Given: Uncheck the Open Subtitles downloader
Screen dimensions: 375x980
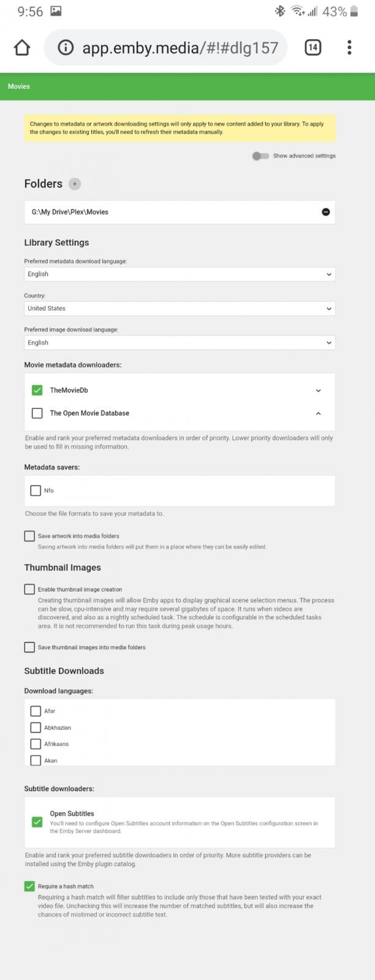Looking at the screenshot, I should tap(37, 821).
